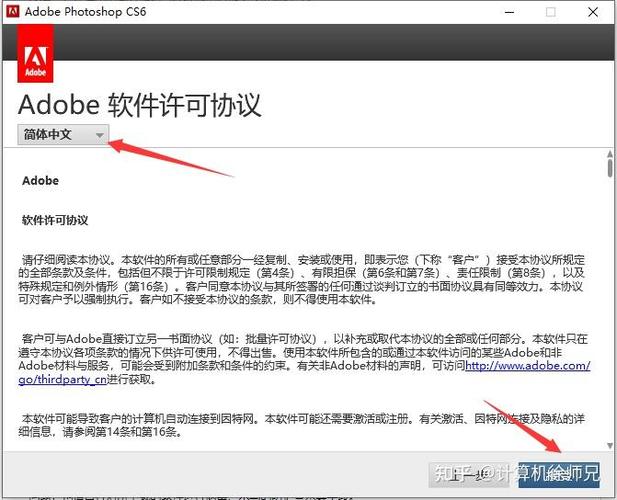This screenshot has height=500, width=617.
Task: Click the scrollbar up arrow
Action: point(610,154)
